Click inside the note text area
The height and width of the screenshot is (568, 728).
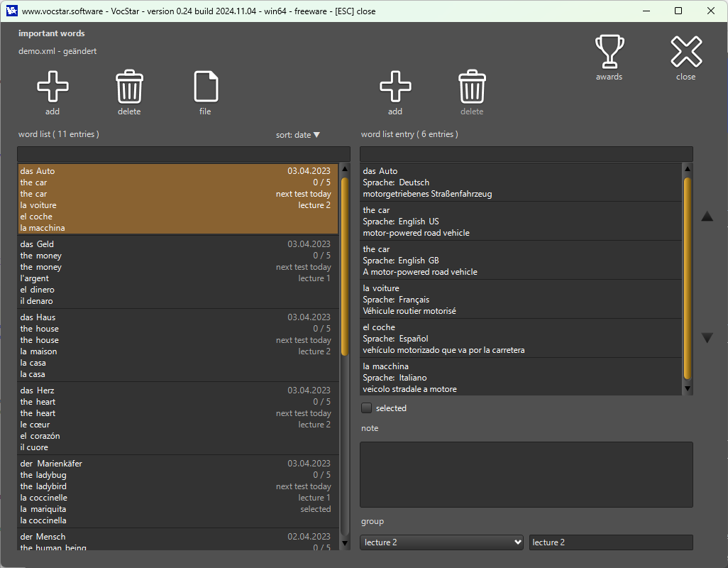[x=526, y=474]
